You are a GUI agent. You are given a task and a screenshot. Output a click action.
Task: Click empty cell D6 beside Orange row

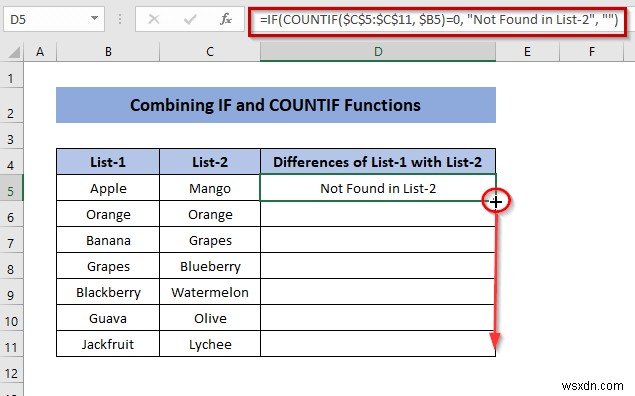click(378, 214)
